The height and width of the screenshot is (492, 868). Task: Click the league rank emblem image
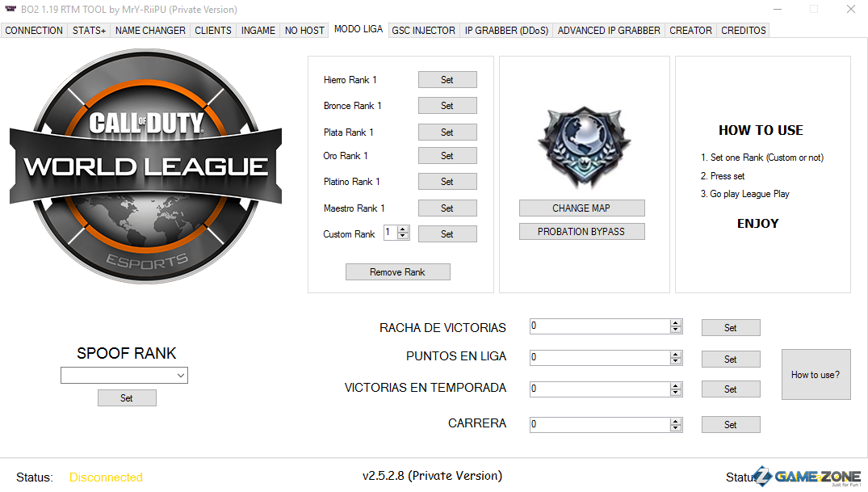click(584, 146)
